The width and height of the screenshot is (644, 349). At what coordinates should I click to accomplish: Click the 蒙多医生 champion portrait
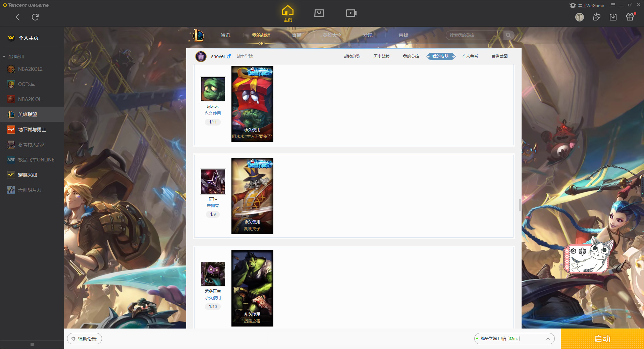(213, 274)
